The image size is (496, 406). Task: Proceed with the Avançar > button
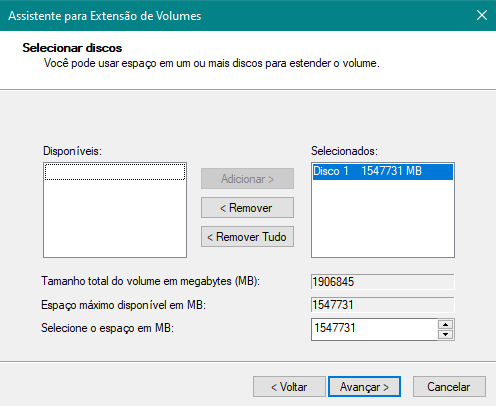tap(364, 387)
